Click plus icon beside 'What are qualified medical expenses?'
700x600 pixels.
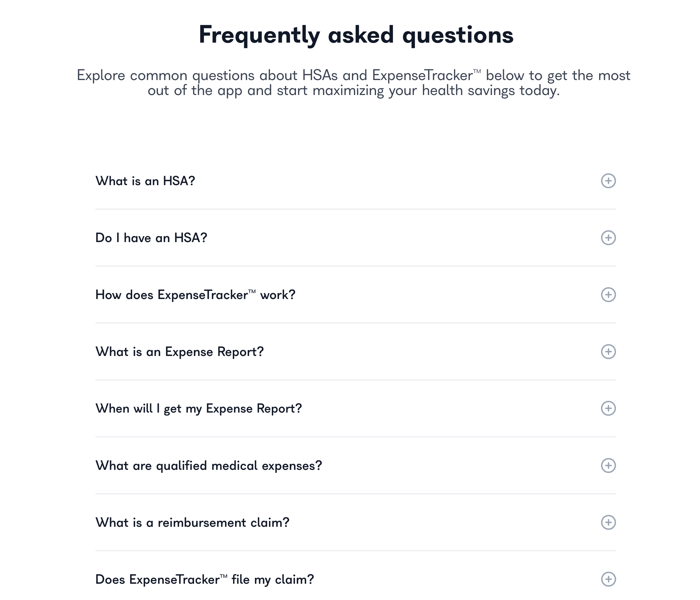(x=608, y=466)
